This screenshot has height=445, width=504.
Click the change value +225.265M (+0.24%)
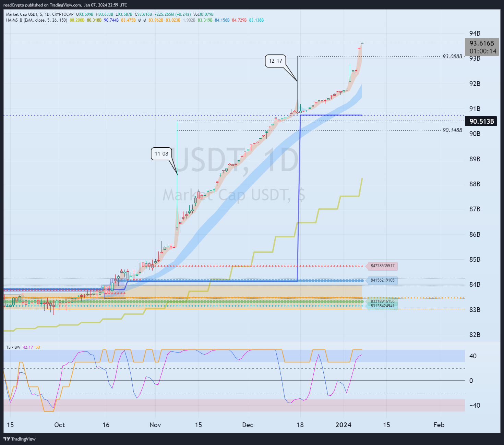(x=172, y=14)
